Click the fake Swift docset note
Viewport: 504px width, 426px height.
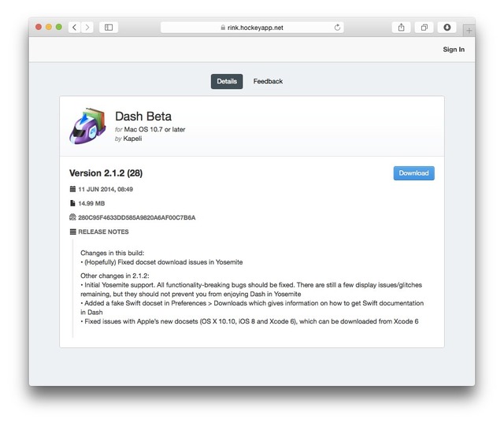252,308
